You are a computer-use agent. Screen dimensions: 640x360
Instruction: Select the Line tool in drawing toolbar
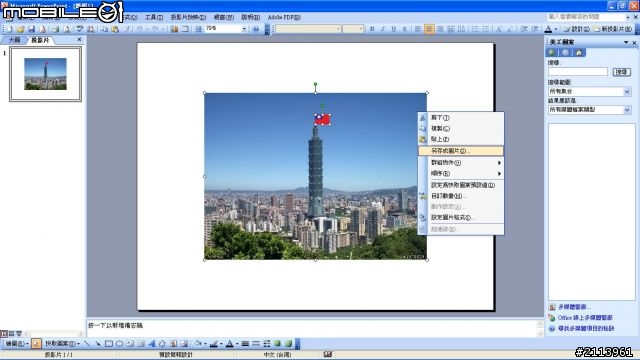click(87, 344)
